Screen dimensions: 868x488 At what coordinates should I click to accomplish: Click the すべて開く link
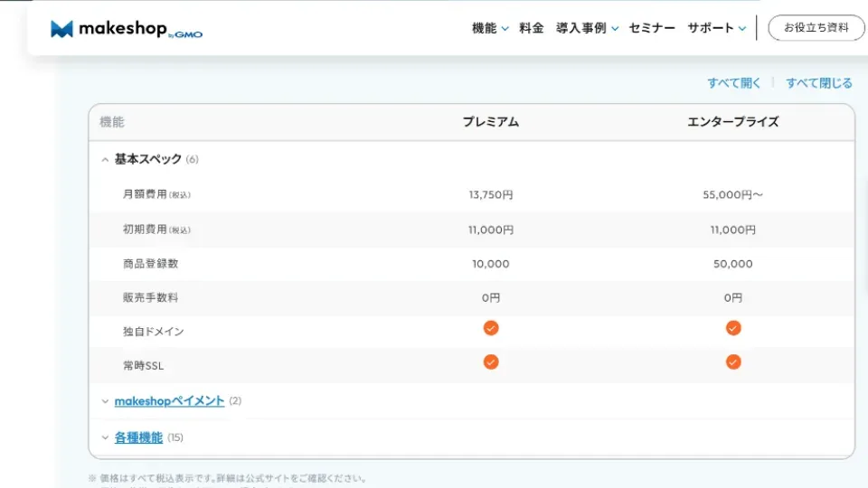click(x=733, y=83)
